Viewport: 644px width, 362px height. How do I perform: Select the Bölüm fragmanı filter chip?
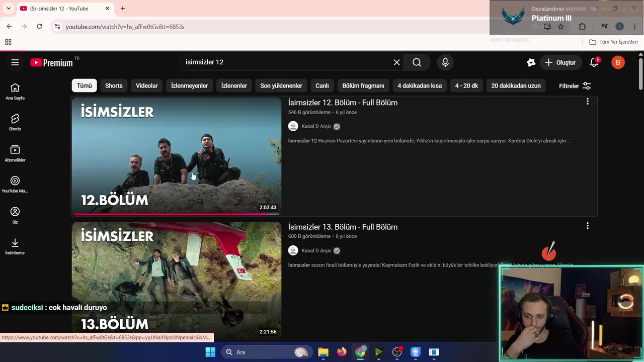363,85
